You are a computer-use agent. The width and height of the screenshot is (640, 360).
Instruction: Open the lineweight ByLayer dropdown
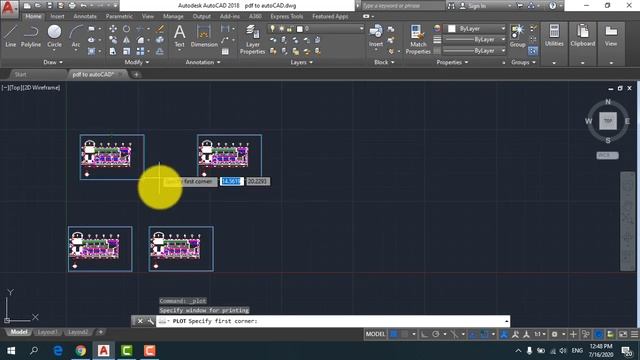474,40
